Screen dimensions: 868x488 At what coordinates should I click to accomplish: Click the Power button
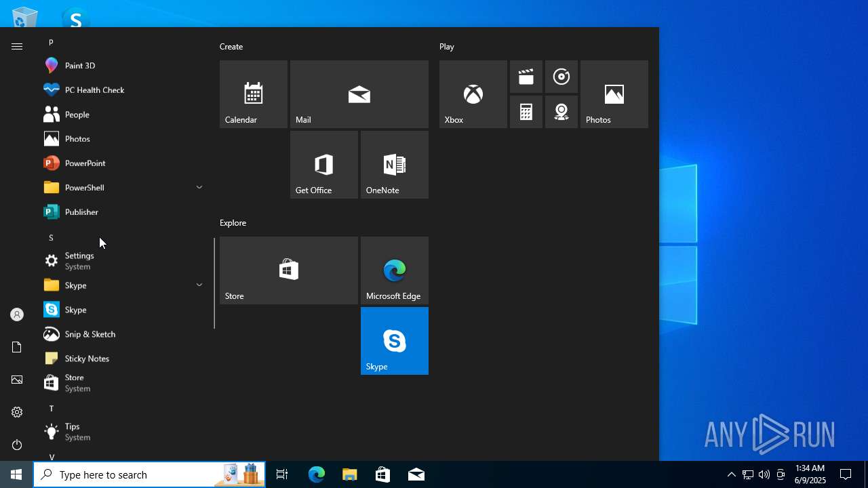pos(17,445)
